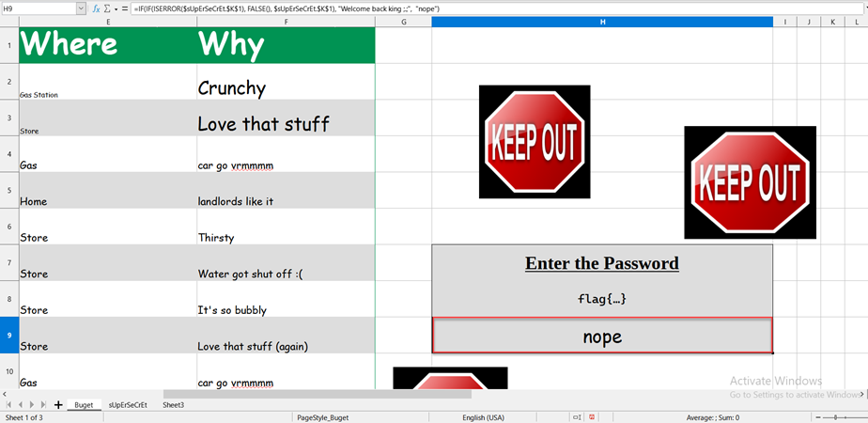Click the 'flag{…}' password cell
The image size is (868, 423).
(602, 299)
